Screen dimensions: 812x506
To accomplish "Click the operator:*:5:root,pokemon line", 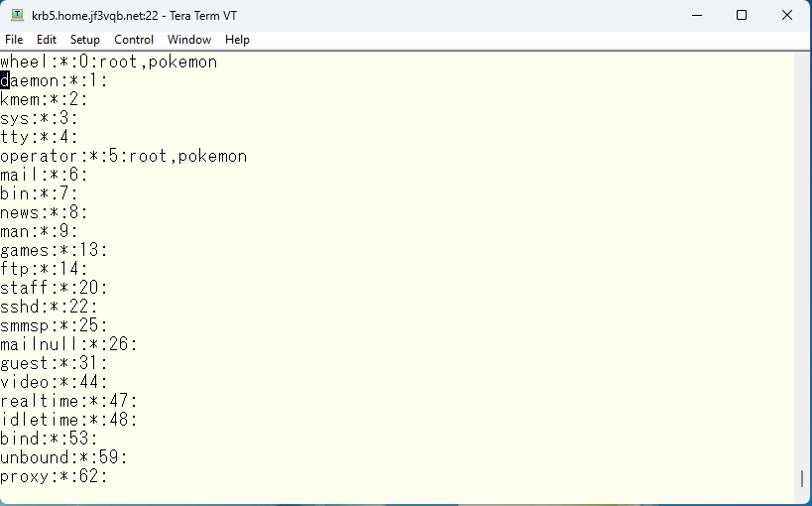I will [x=124, y=156].
